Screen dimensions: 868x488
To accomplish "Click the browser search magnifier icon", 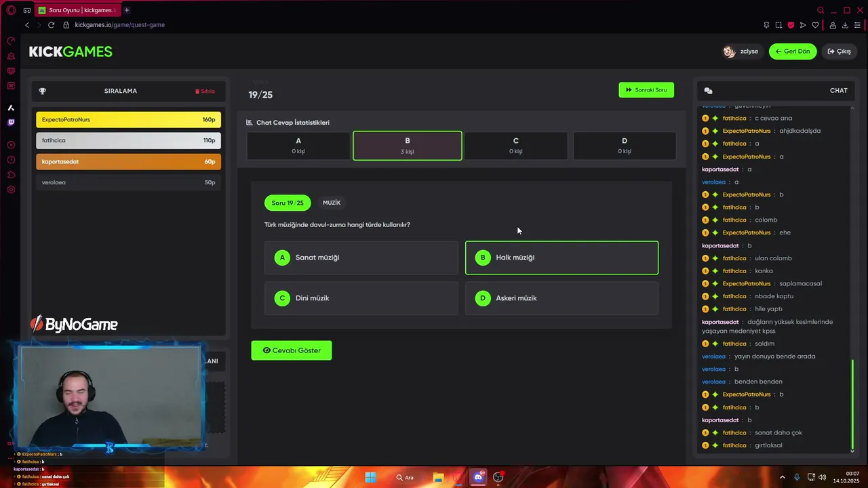I will click(x=821, y=10).
